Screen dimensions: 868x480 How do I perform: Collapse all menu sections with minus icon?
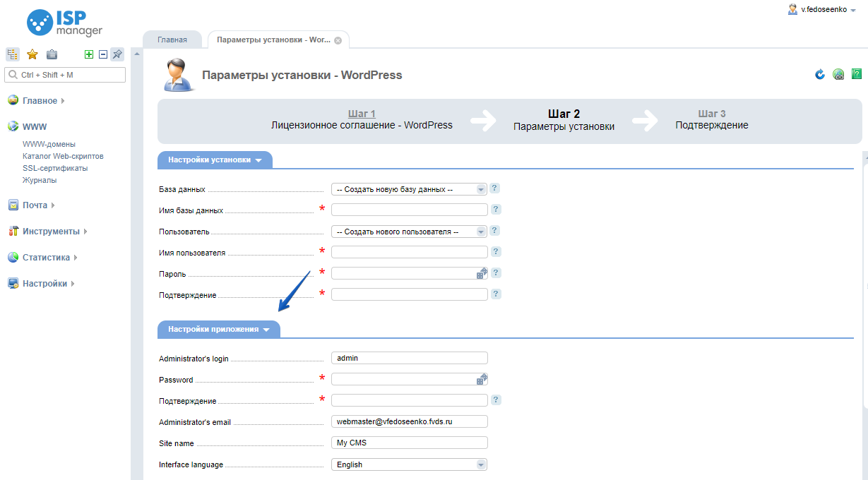(103, 54)
